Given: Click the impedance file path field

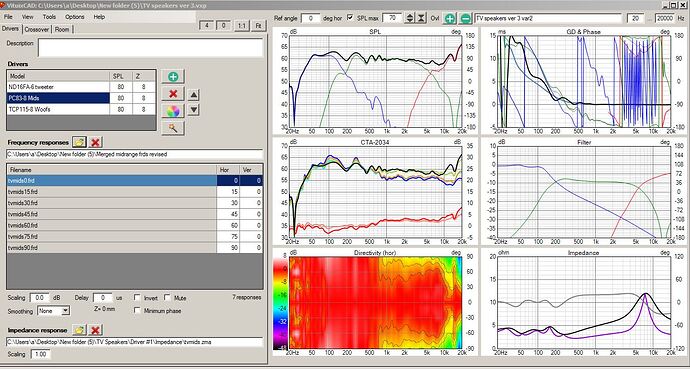Looking at the screenshot, I should (x=135, y=342).
